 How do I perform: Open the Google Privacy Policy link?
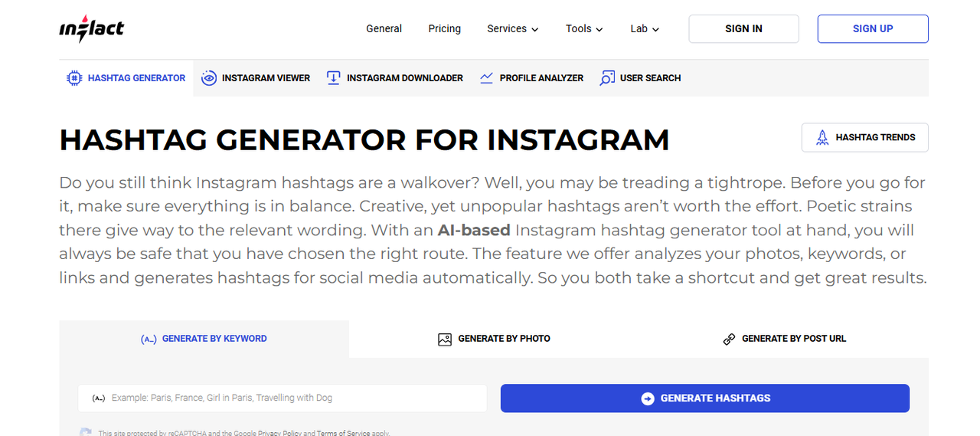click(x=279, y=433)
